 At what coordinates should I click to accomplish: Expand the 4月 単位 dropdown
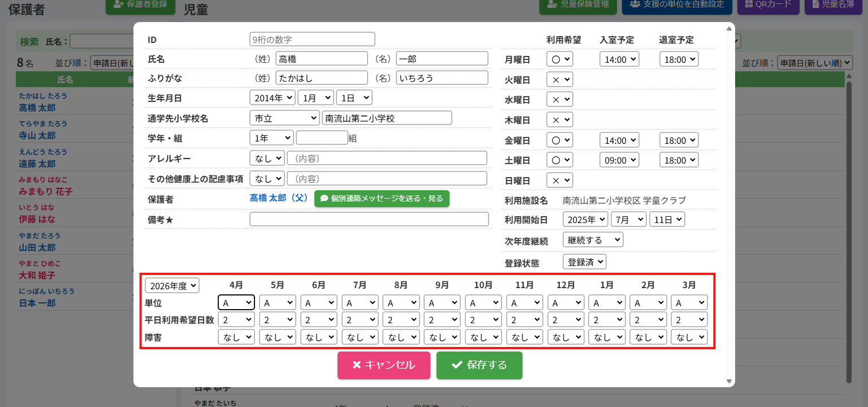(236, 303)
